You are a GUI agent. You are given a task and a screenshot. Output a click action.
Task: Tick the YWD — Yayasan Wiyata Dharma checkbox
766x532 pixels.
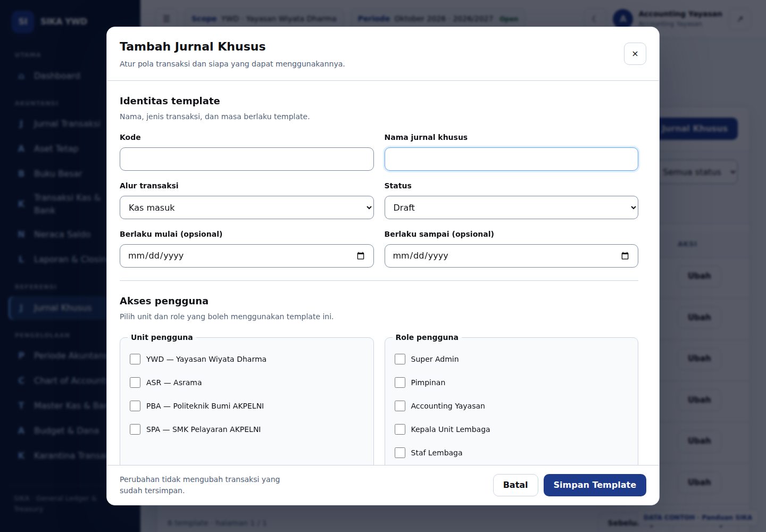click(135, 359)
